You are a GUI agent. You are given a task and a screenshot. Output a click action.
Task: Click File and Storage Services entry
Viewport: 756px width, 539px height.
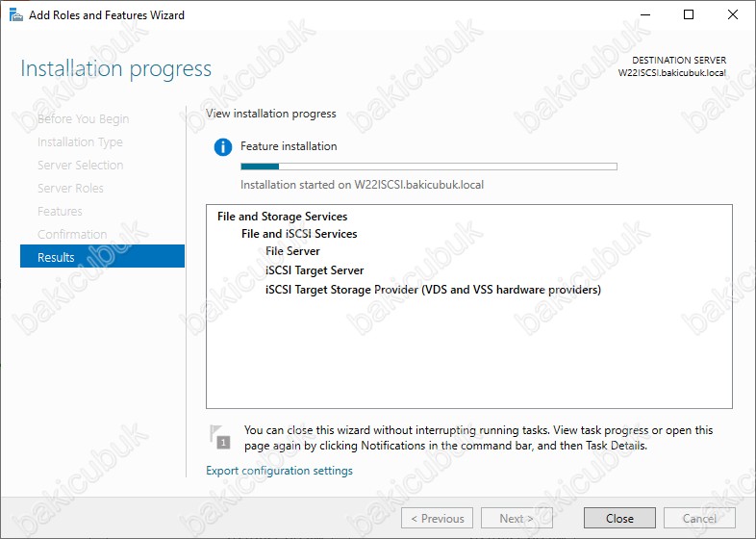coord(282,217)
